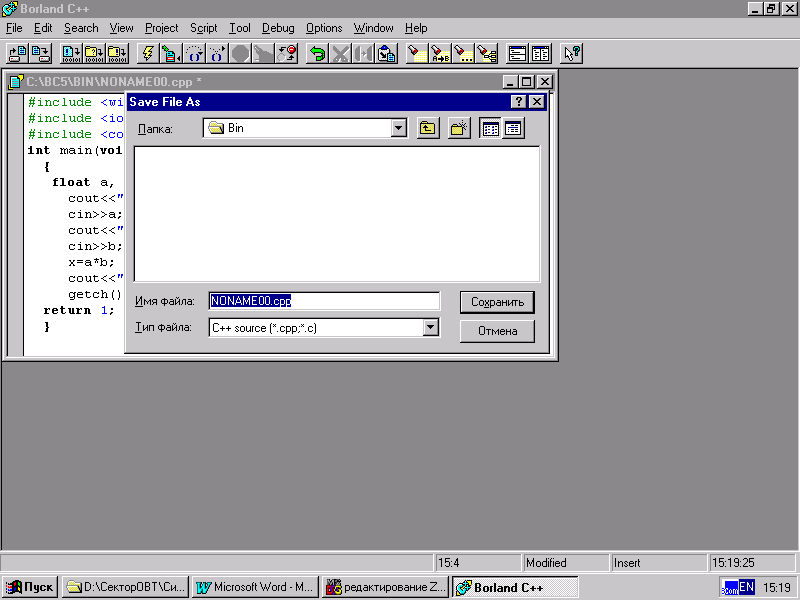Screen dimensions: 800x600
Task: Click the Replace flashlight A→B icon
Action: 440,54
